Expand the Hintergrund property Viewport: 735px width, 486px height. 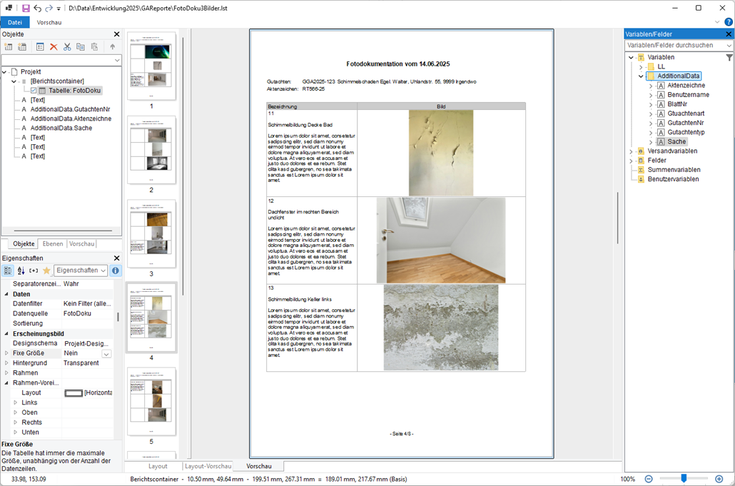pos(5,363)
